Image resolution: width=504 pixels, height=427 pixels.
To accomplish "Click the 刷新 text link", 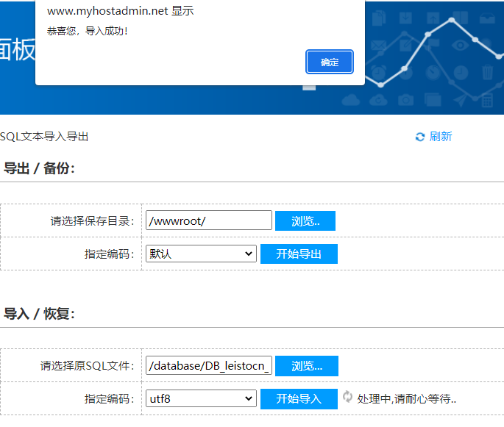I will (x=441, y=137).
